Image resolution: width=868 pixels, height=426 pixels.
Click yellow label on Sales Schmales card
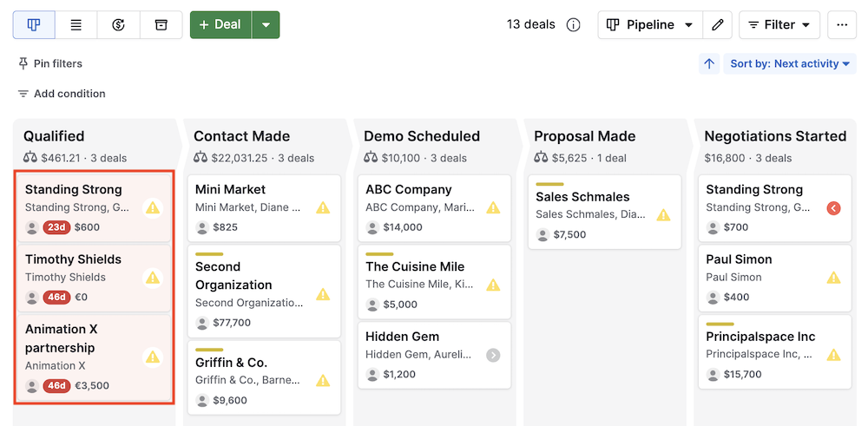(x=549, y=184)
